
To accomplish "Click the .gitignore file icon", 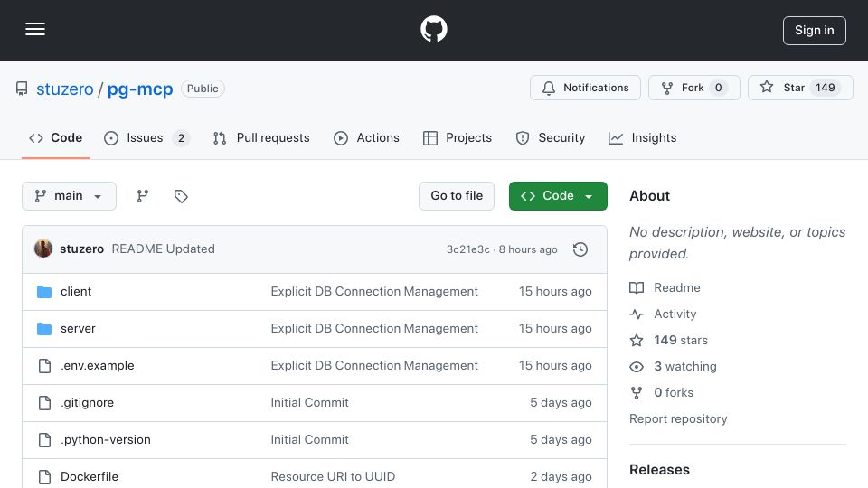I will pos(44,403).
